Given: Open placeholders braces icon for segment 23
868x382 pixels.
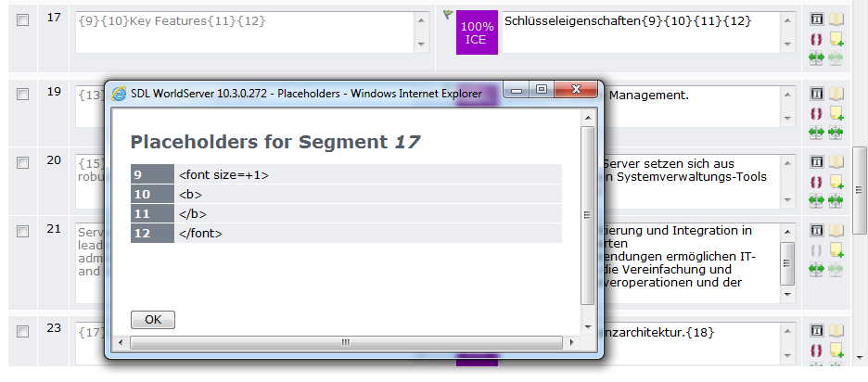Looking at the screenshot, I should 817,350.
